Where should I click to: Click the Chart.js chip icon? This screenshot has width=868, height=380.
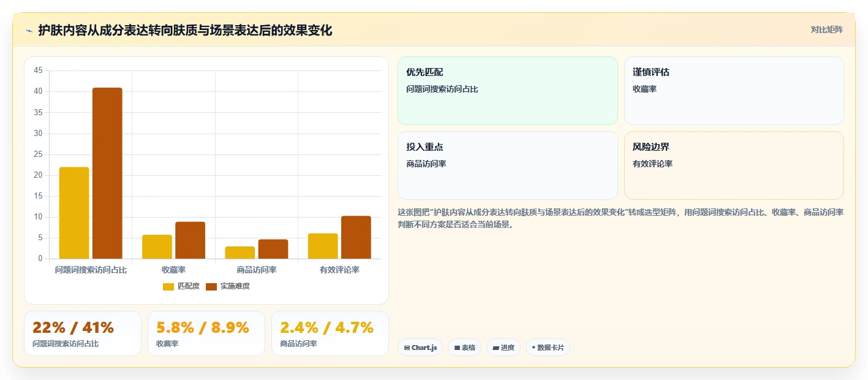[407, 348]
